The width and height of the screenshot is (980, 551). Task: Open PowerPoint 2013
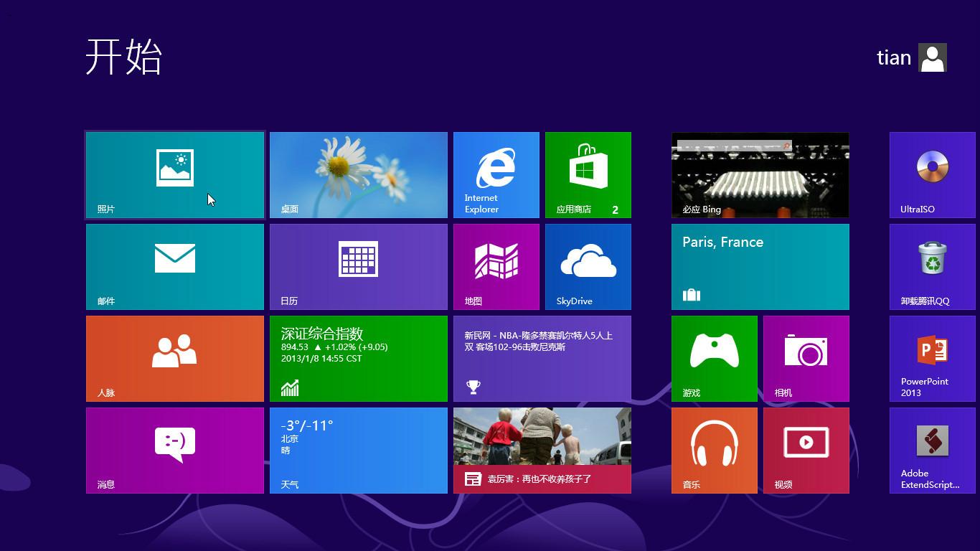tap(932, 358)
